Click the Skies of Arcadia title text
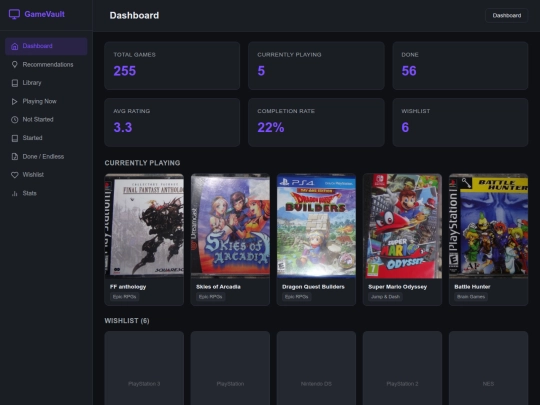Viewport: 540px width, 405px height. 218,287
